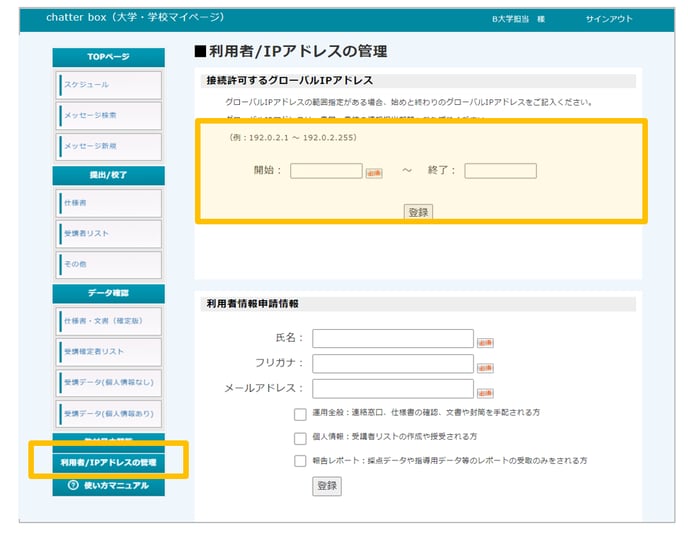
Task: Go to メッセージ検索 in the sidebar
Action: point(110,116)
